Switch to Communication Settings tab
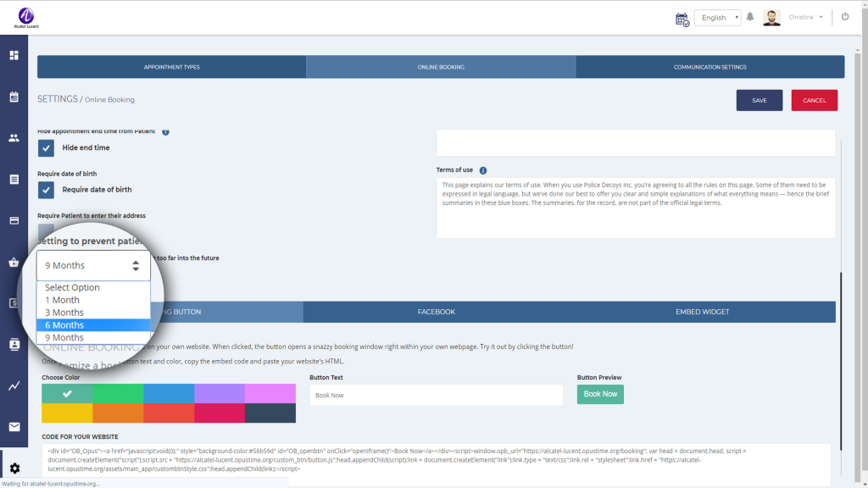This screenshot has width=868, height=488. (709, 67)
